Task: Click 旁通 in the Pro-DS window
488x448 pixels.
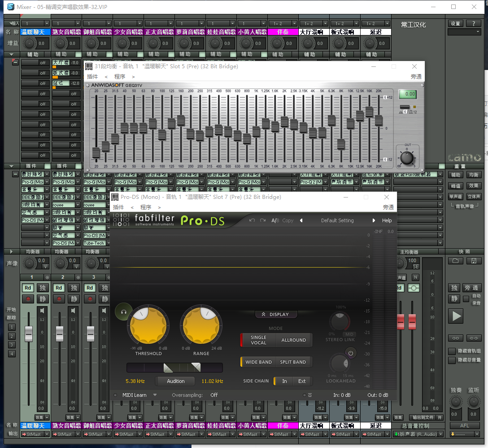Action: [388, 207]
